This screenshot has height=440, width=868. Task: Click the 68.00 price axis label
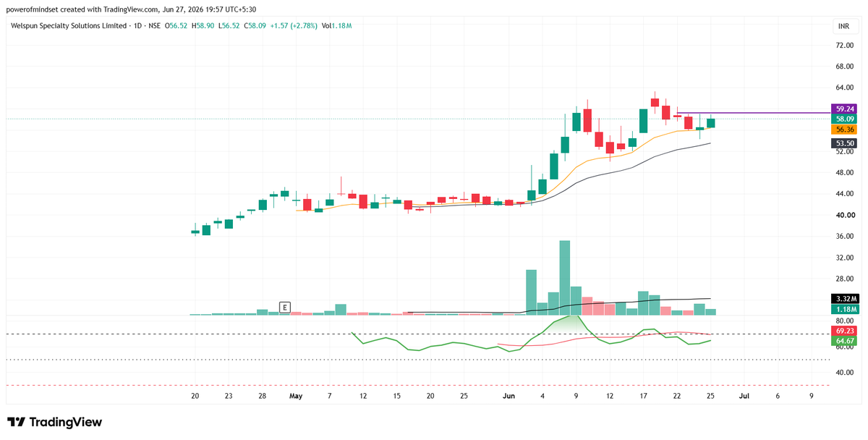coord(845,67)
